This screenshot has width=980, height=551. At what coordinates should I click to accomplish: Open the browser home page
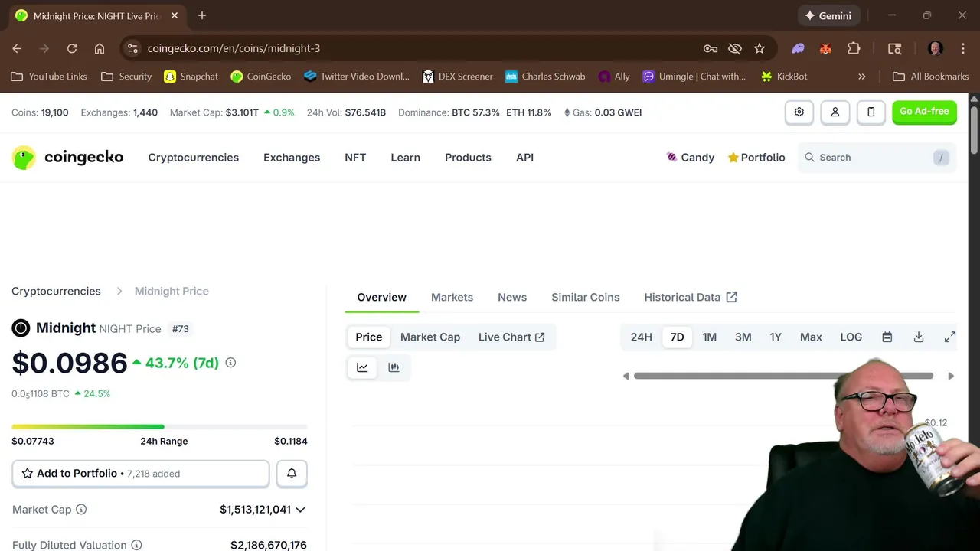tap(100, 48)
